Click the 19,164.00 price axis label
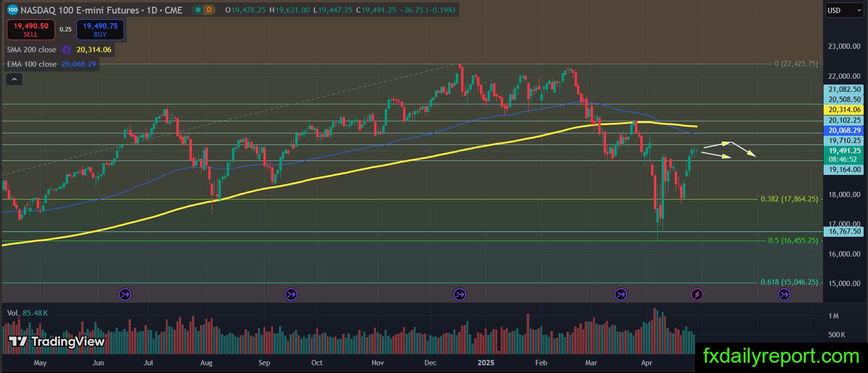This screenshot has width=868, height=373. click(844, 170)
